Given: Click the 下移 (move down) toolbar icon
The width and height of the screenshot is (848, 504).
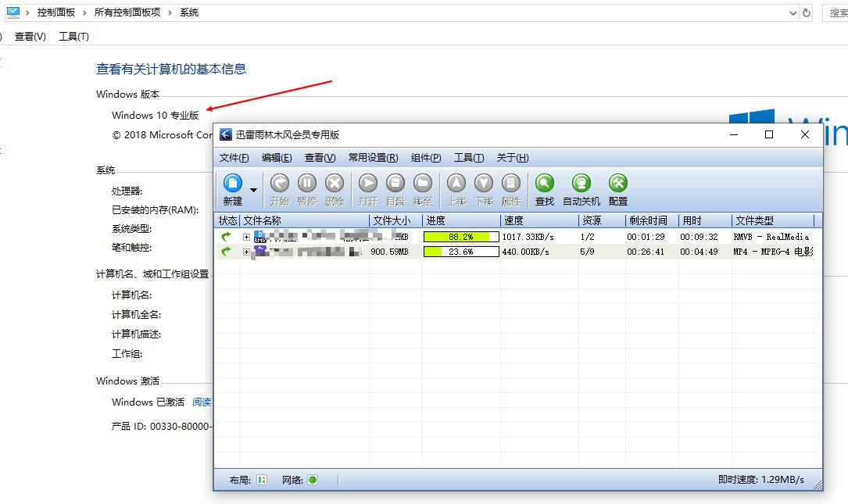Looking at the screenshot, I should pyautogui.click(x=484, y=184).
